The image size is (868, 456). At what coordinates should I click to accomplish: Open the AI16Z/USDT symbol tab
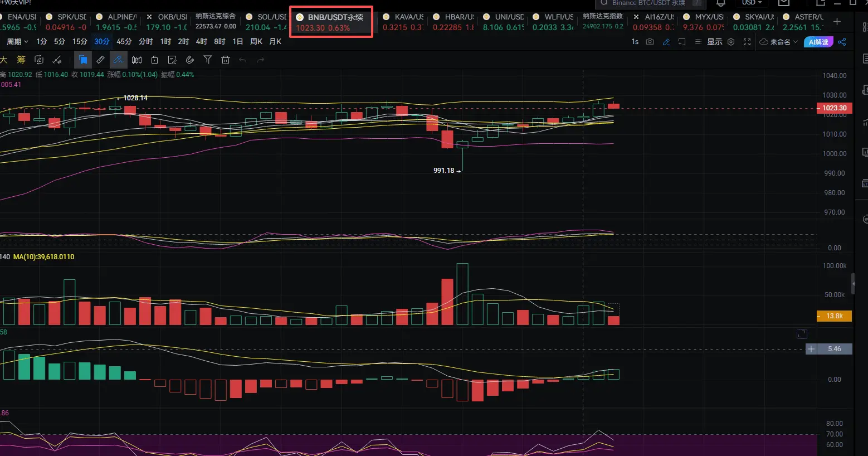pos(653,22)
